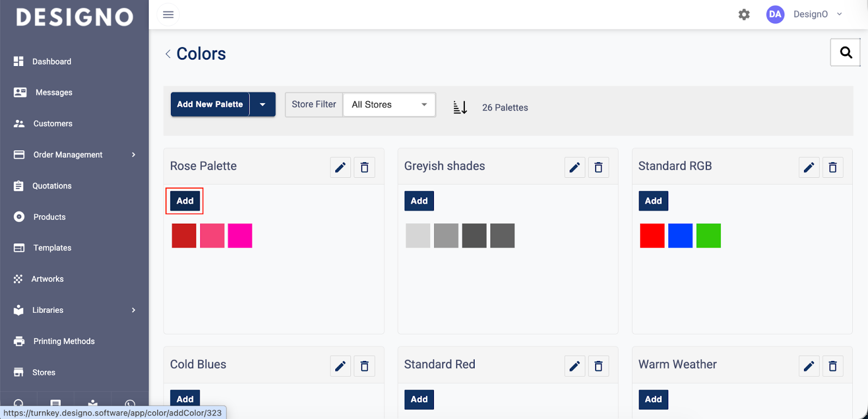Click the sort descending icon
The height and width of the screenshot is (419, 868).
point(460,107)
